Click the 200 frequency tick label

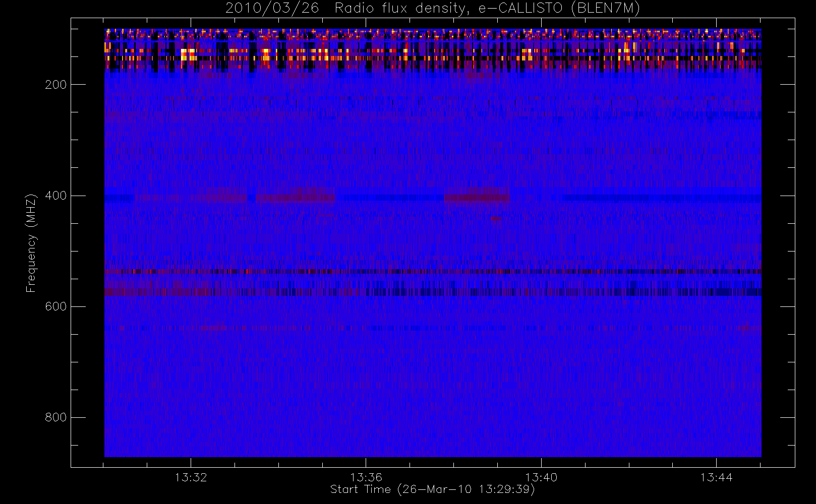[x=55, y=85]
